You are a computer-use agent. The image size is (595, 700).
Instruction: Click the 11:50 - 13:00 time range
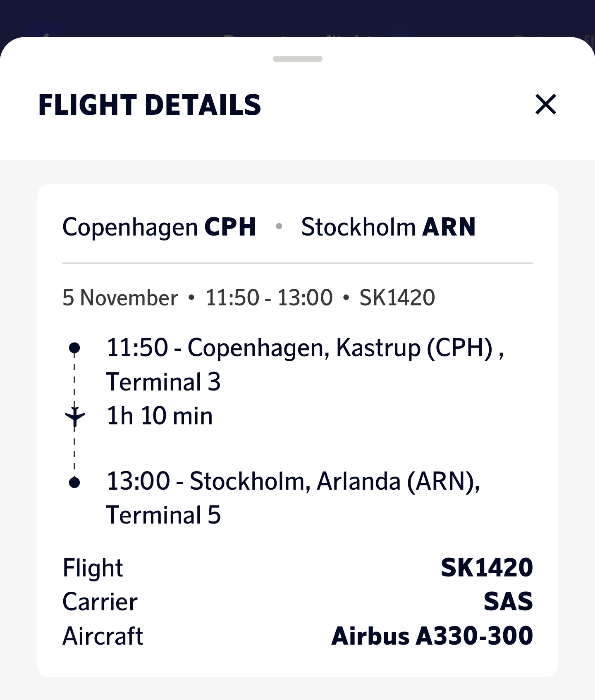tap(269, 298)
